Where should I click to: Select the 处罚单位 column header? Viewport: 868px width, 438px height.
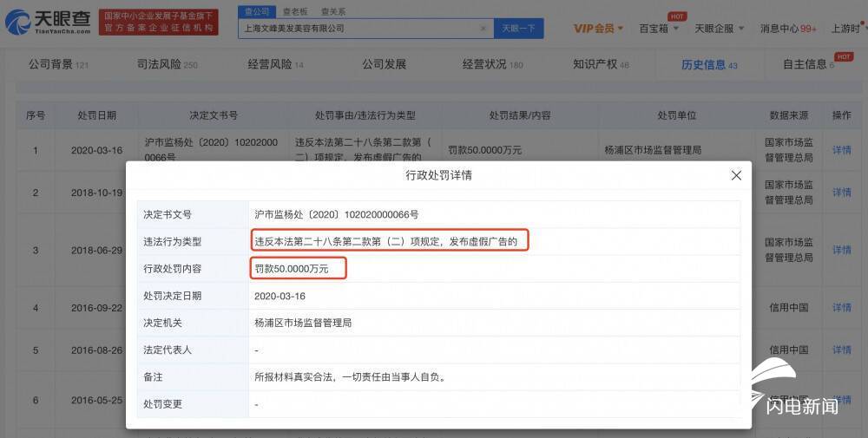tap(676, 115)
